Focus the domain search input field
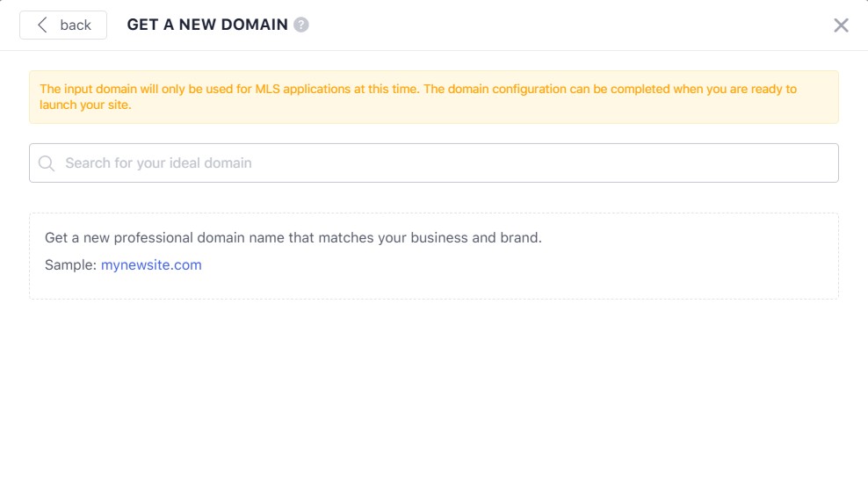 pos(439,163)
